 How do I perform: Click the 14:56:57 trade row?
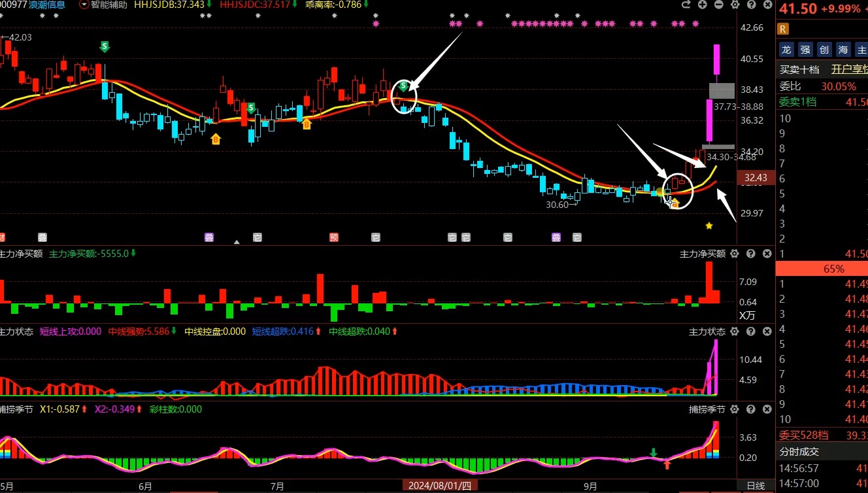(x=822, y=468)
